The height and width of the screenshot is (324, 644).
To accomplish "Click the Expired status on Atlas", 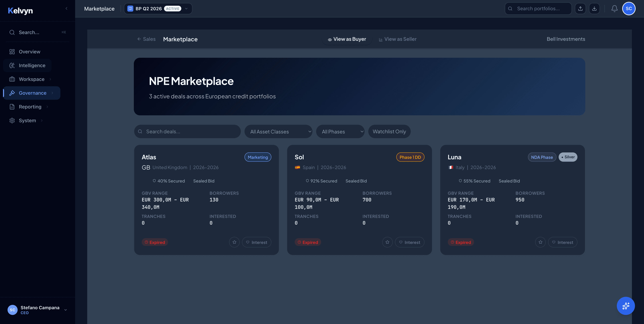I will point(155,242).
